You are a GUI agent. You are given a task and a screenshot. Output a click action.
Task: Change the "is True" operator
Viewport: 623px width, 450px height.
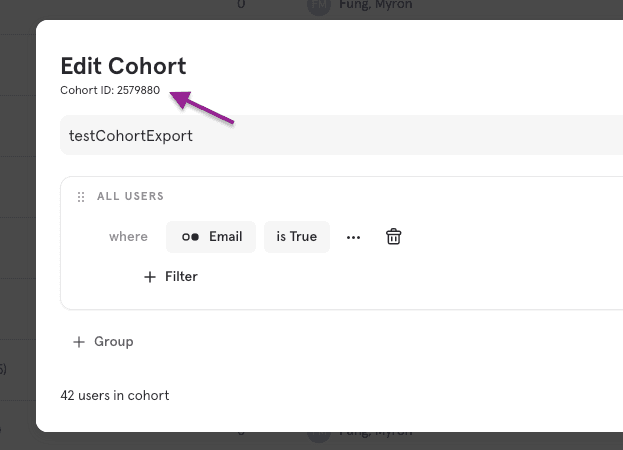(x=296, y=237)
